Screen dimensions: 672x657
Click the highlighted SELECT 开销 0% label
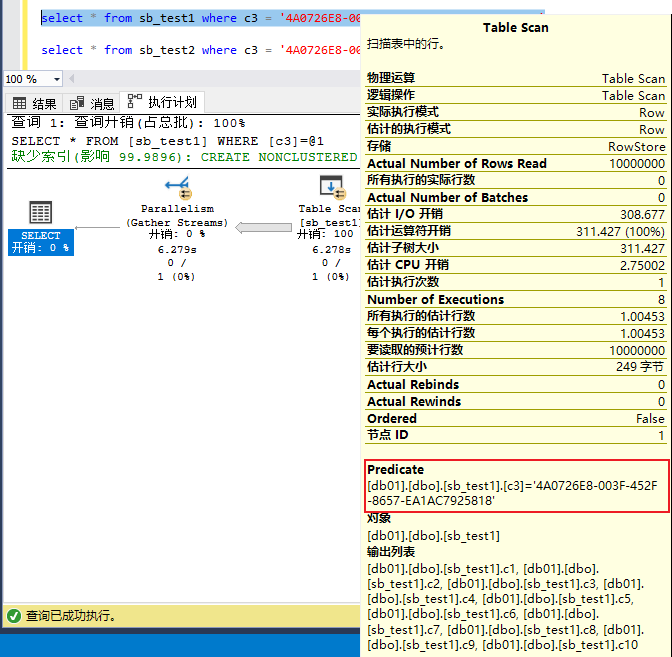click(40, 242)
